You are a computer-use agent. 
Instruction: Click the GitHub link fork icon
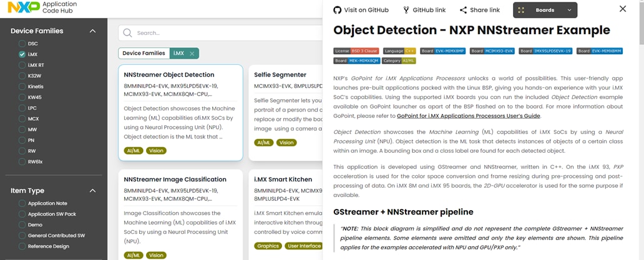[406, 10]
